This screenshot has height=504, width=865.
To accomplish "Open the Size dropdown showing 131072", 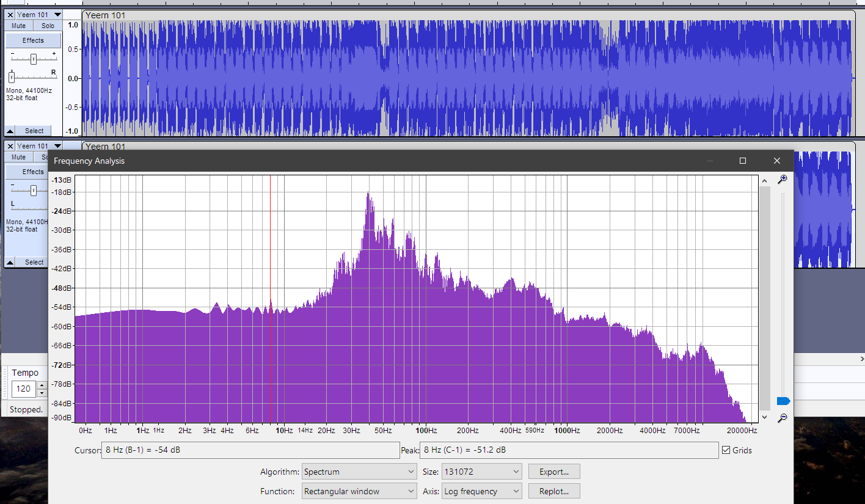I will coord(482,472).
